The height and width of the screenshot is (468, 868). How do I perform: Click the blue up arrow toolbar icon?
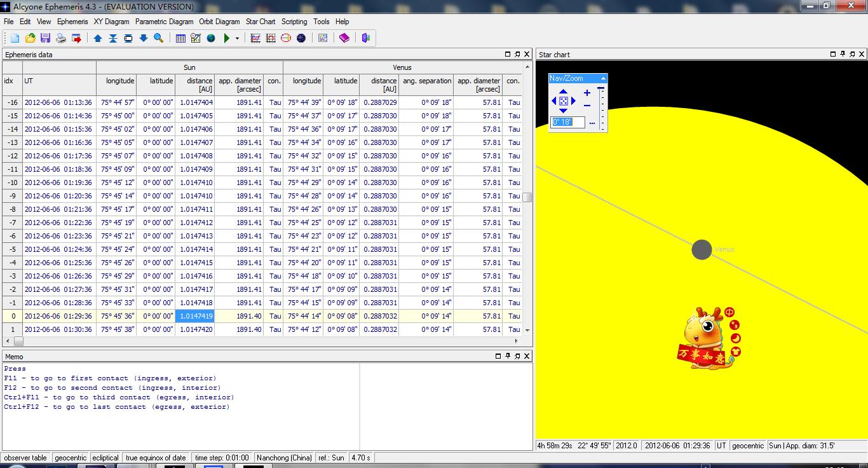(98, 38)
